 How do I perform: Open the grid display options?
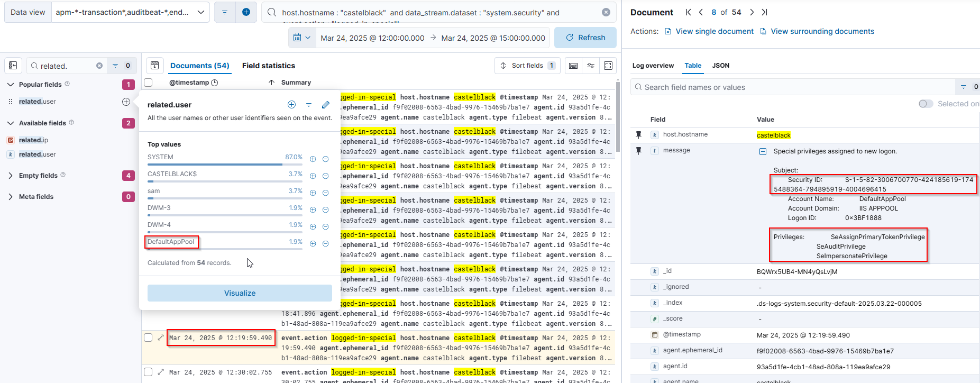coord(591,66)
